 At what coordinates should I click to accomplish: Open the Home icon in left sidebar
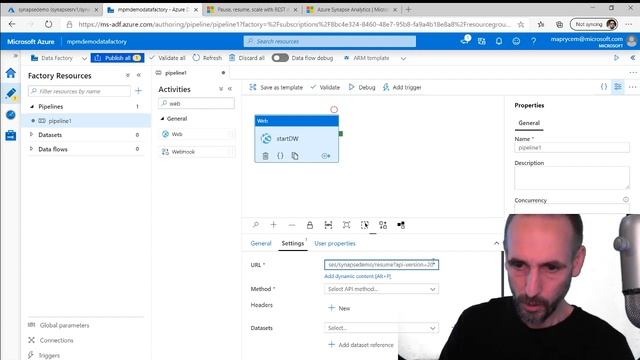click(11, 73)
